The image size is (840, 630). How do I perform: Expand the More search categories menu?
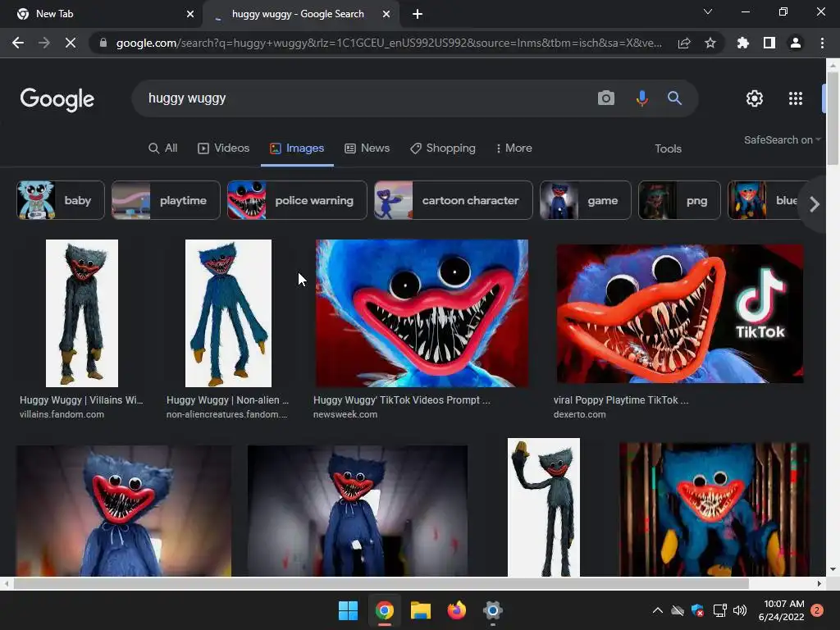tap(514, 148)
